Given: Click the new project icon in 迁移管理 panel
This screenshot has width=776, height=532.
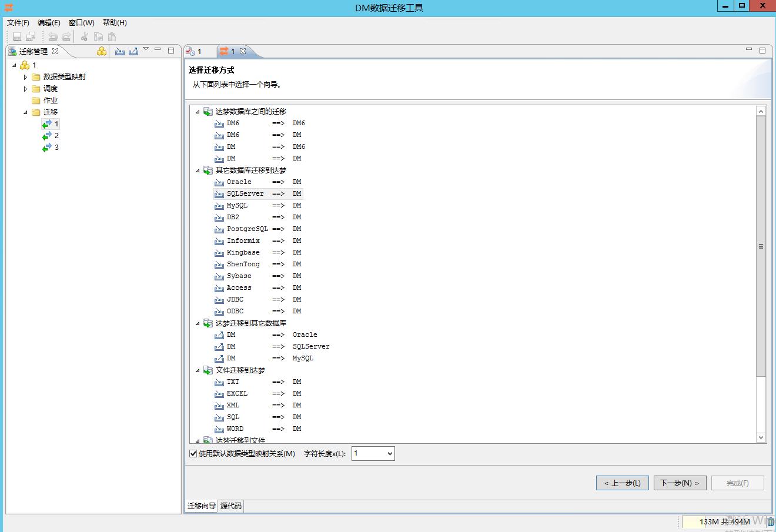Looking at the screenshot, I should (x=102, y=51).
